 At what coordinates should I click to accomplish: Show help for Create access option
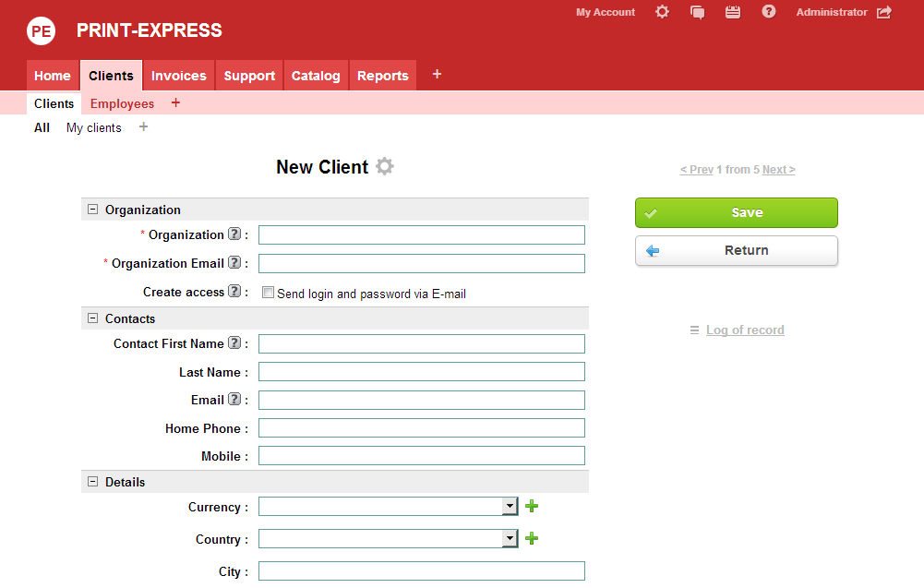[234, 291]
